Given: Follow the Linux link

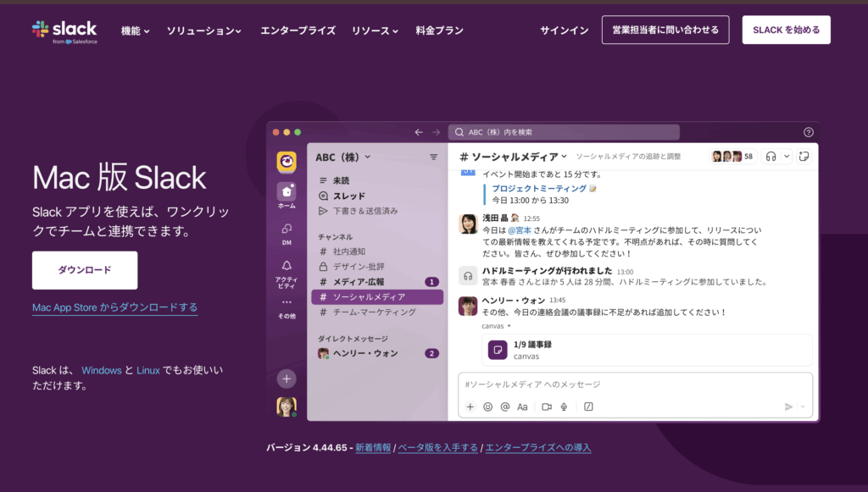Looking at the screenshot, I should click(147, 370).
